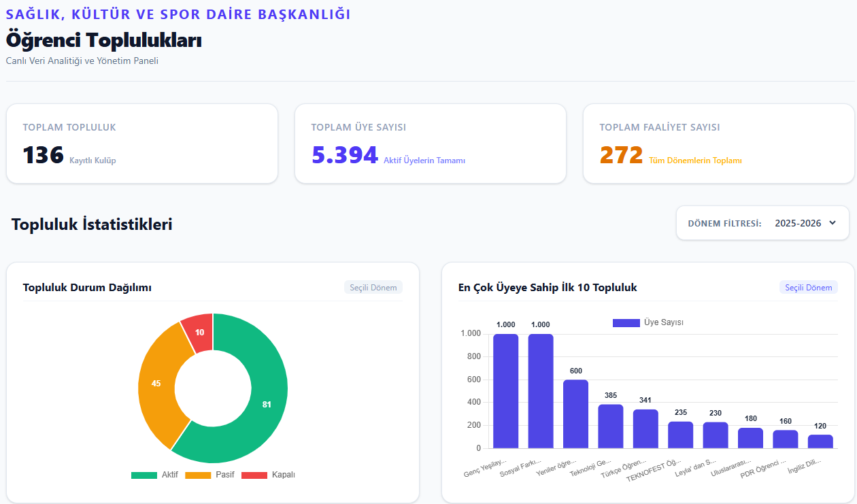Click the Toplam Üye Sayısı 5.394 card

coord(431,144)
